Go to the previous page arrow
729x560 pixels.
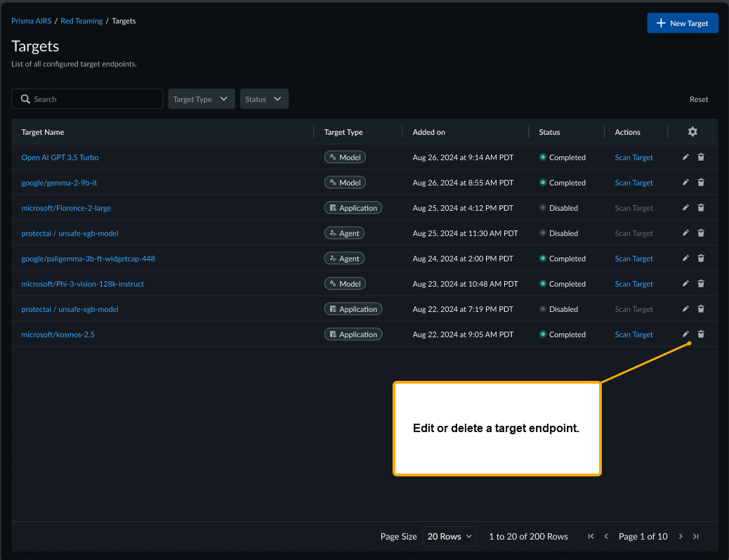point(606,537)
